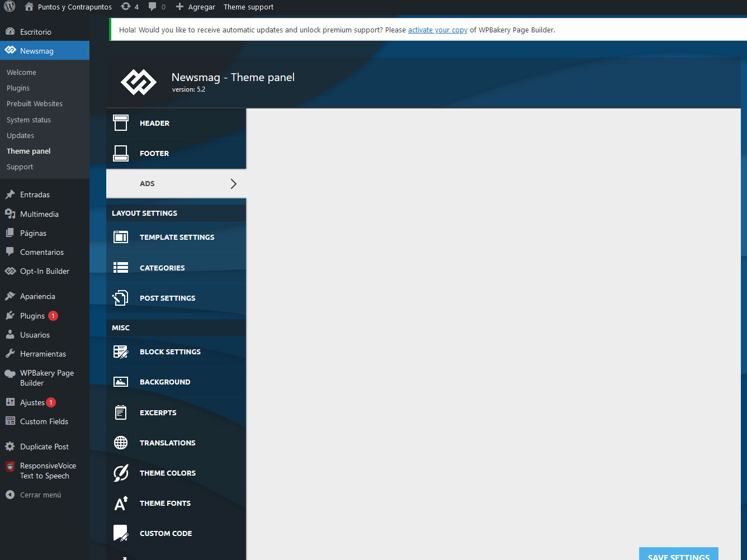Click the Custom Fields icon

[10, 421]
